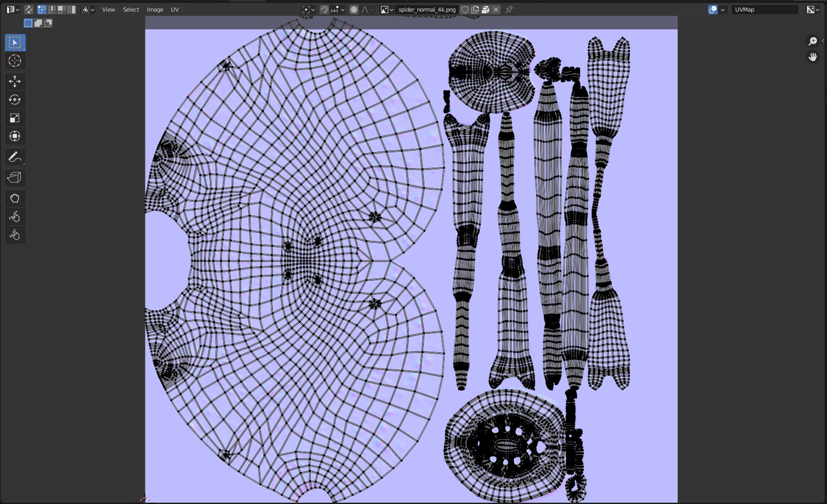827x504 pixels.
Task: Open snap target options dropdown
Action: 338,9
